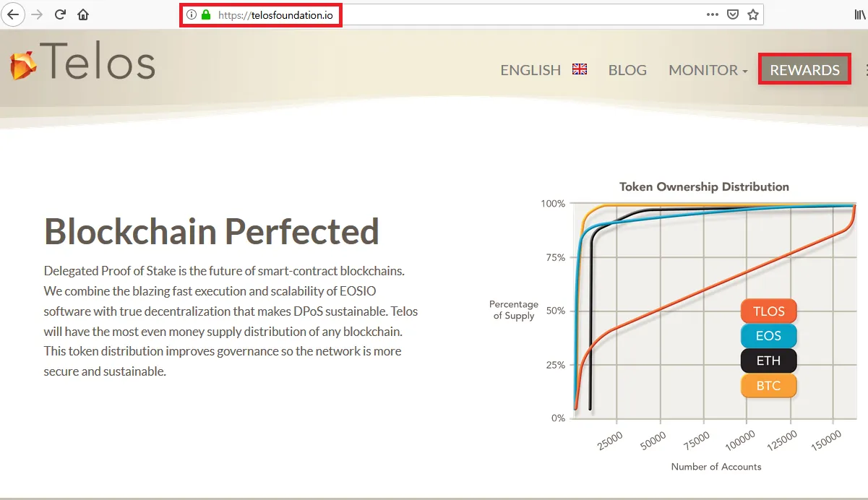
Task: Click the 150000 x-axis tick label
Action: (826, 441)
